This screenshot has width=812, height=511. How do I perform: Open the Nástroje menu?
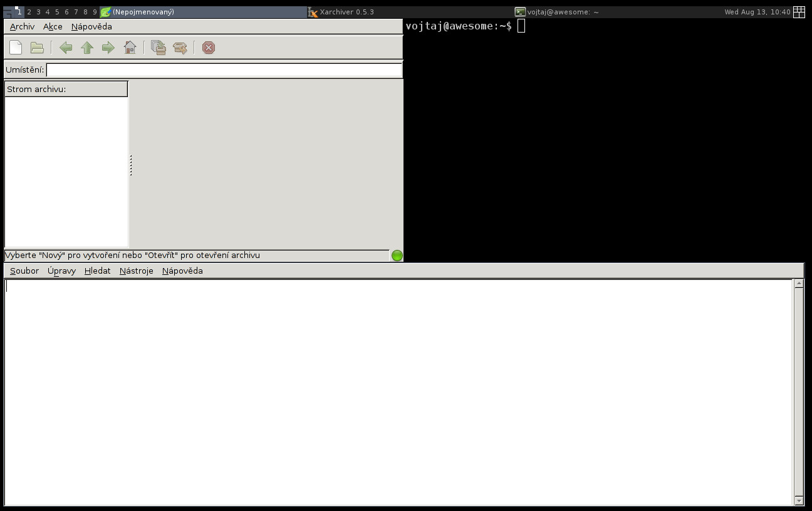tap(137, 271)
